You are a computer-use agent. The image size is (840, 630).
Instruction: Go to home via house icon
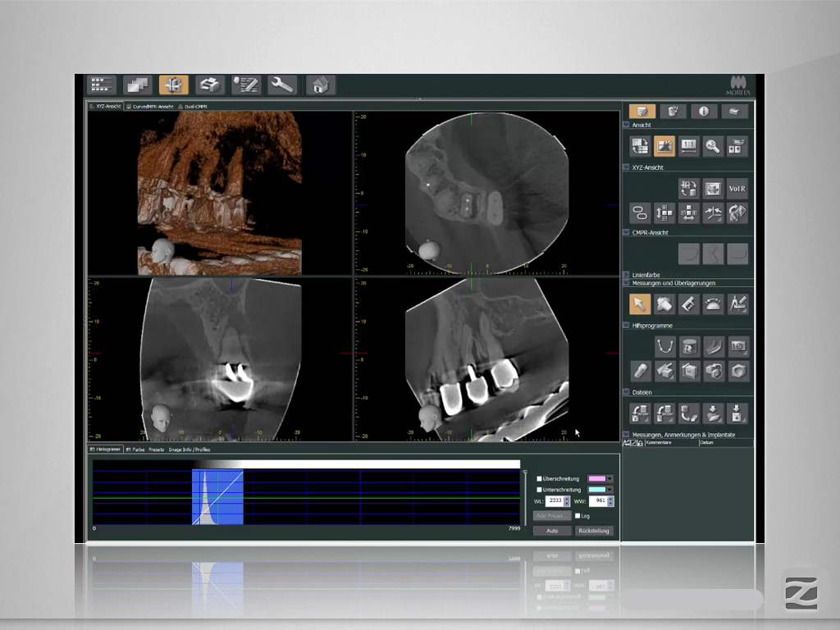pyautogui.click(x=320, y=84)
